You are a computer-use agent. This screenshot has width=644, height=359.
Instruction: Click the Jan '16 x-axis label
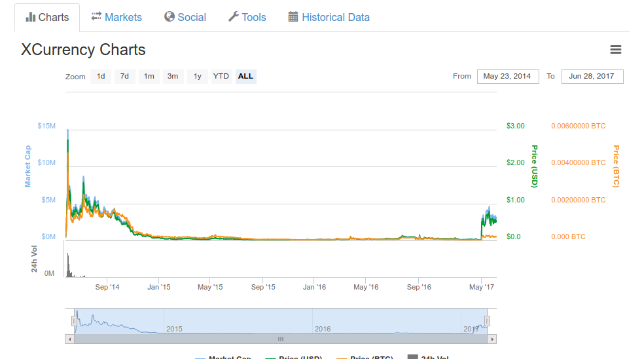(x=314, y=287)
